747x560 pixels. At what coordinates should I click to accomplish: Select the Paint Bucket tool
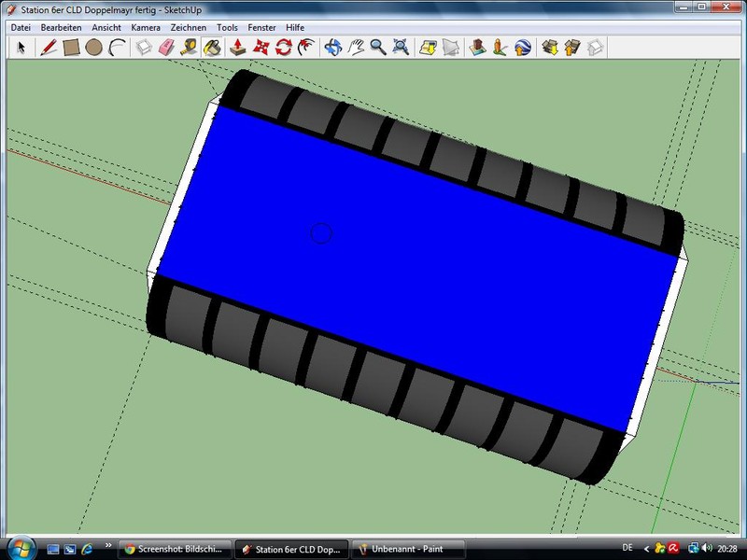[x=212, y=48]
